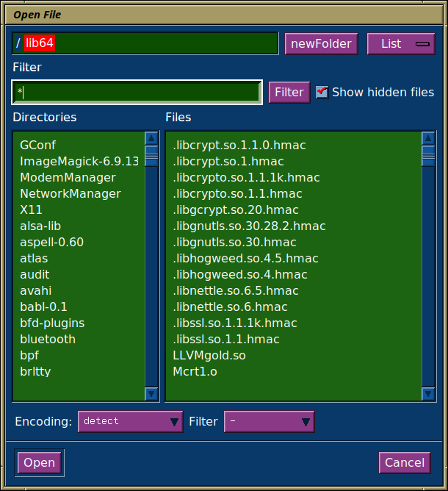
Task: Select file .libhogweed.so.4.hmac
Action: pos(294,275)
